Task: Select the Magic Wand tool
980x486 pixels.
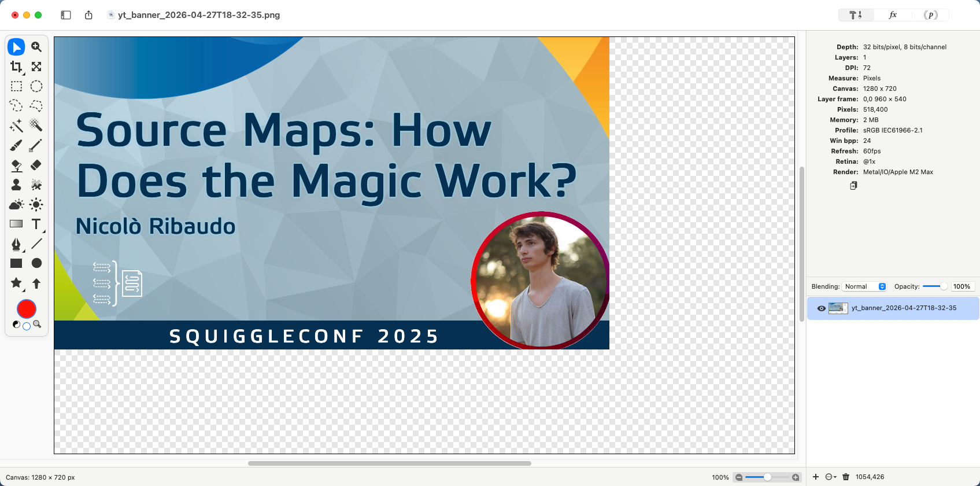Action: point(16,126)
